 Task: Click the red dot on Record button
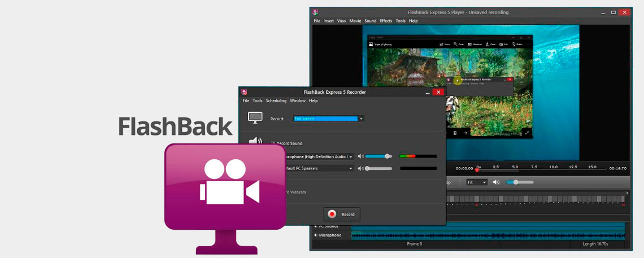(x=332, y=214)
